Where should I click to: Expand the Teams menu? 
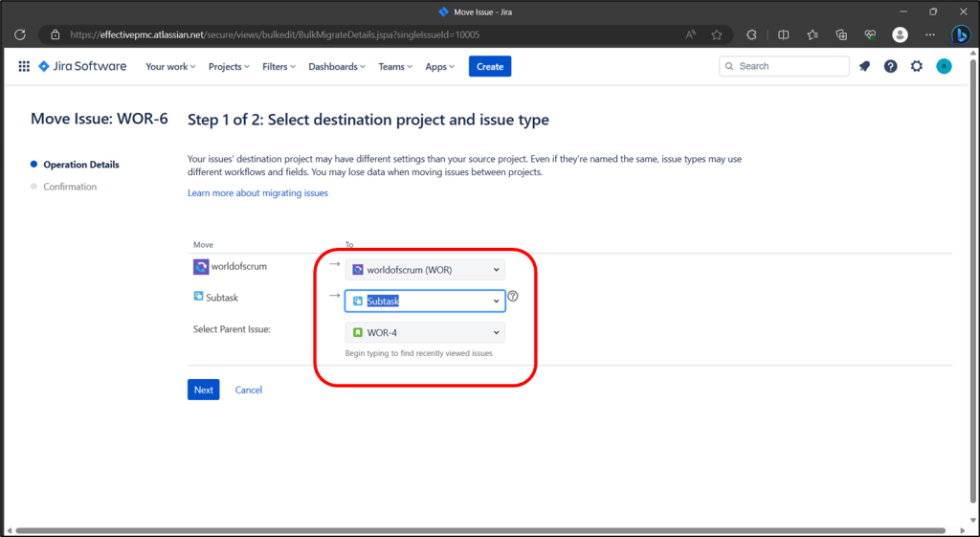click(395, 67)
